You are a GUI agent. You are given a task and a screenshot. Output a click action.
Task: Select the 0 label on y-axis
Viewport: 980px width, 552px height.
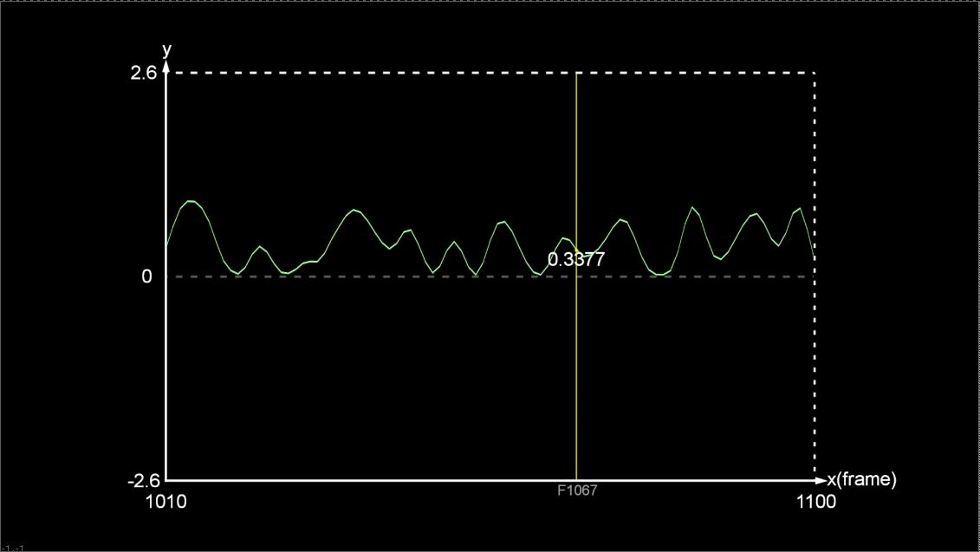tap(146, 276)
